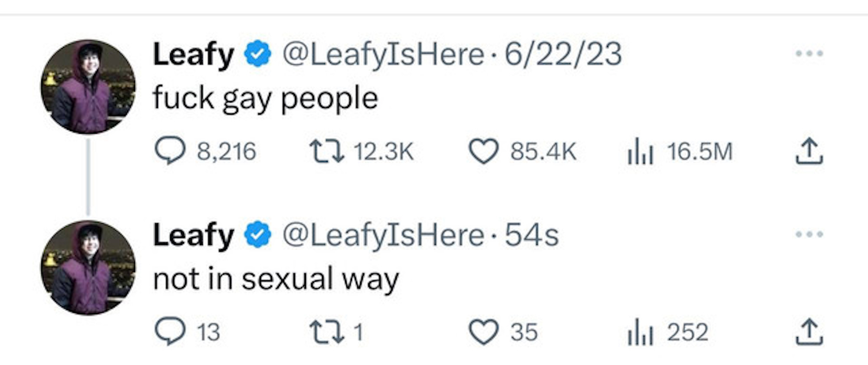Click the Leafy display name on the first tweet
The width and height of the screenshot is (868, 365).
194,55
